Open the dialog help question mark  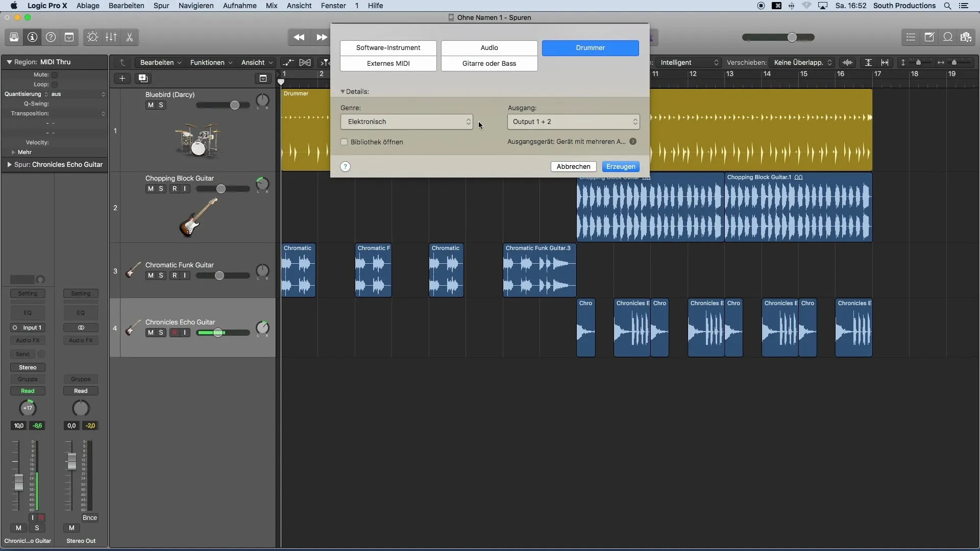[x=345, y=167]
